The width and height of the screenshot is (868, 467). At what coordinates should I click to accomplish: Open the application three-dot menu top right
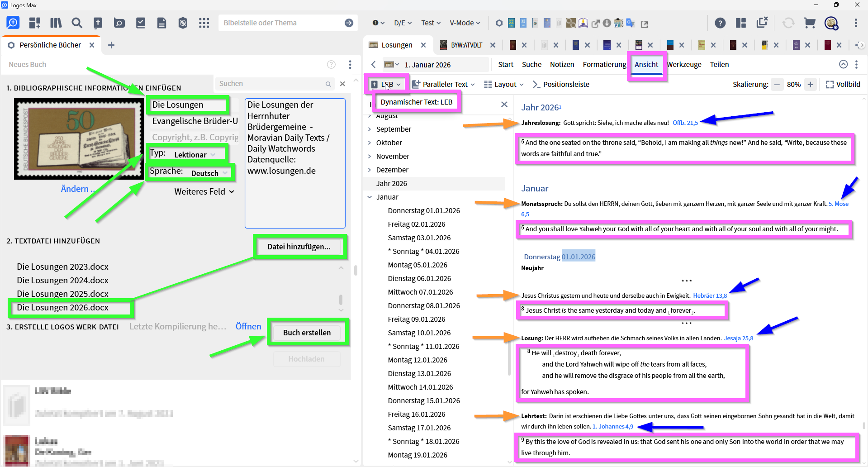856,23
